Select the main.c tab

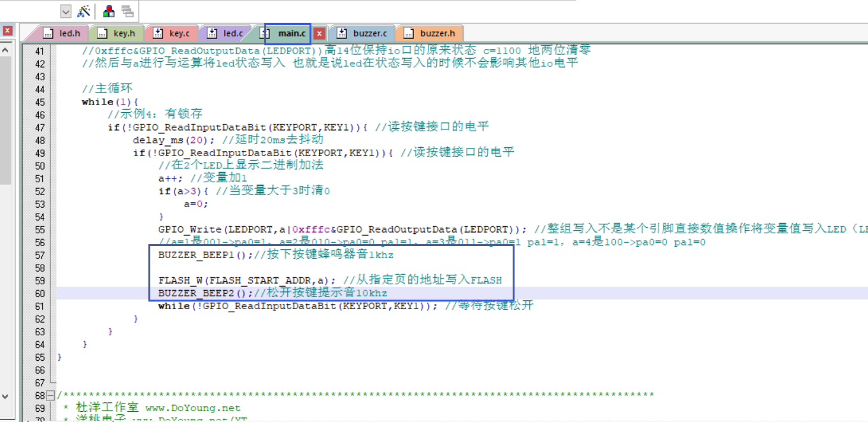[288, 33]
